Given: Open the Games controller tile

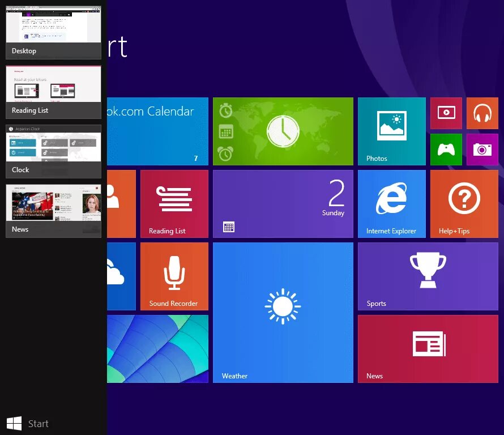Looking at the screenshot, I should (446, 150).
